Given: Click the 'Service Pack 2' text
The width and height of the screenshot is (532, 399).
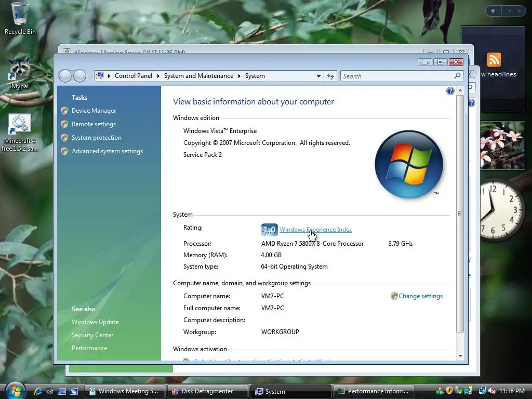Looking at the screenshot, I should 202,155.
